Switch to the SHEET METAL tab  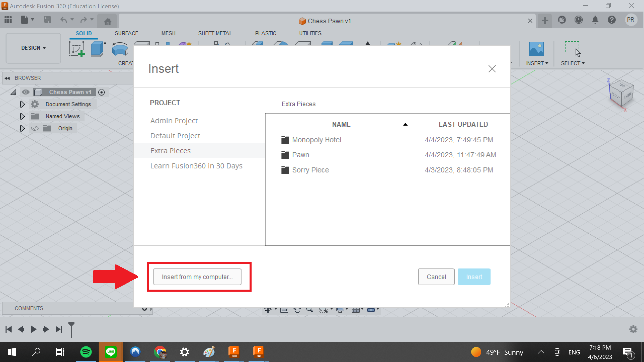click(x=215, y=33)
